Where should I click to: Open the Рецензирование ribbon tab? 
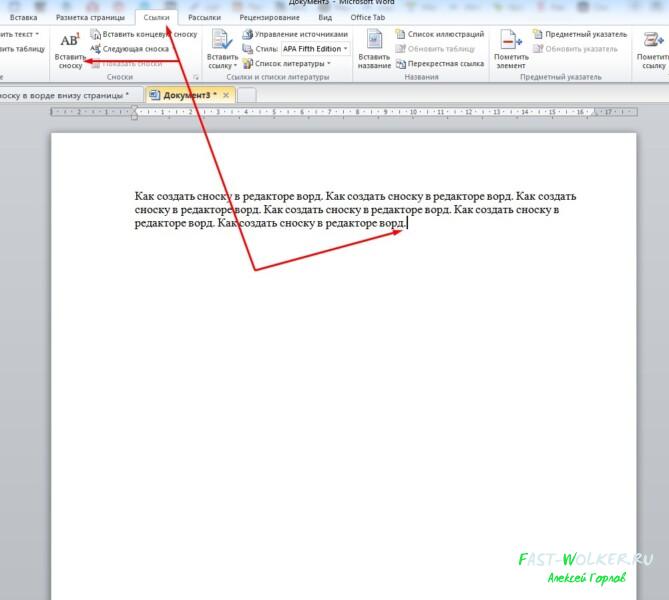coord(269,17)
